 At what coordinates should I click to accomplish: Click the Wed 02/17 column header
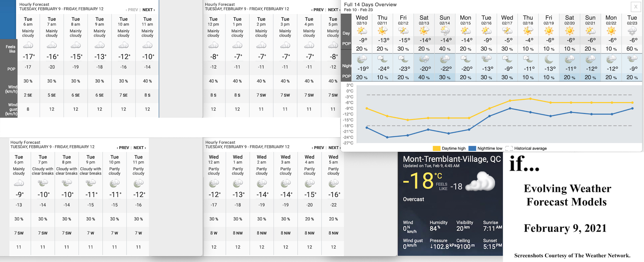pos(507,20)
